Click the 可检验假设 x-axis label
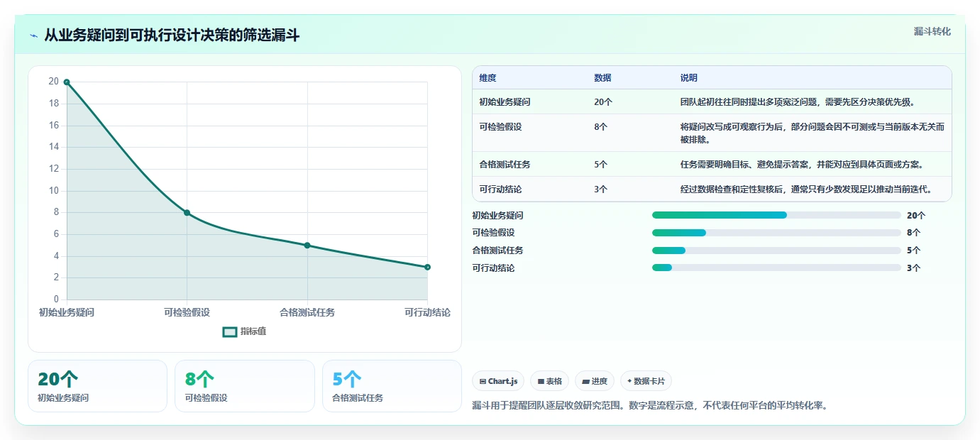This screenshot has height=440, width=980. [187, 312]
